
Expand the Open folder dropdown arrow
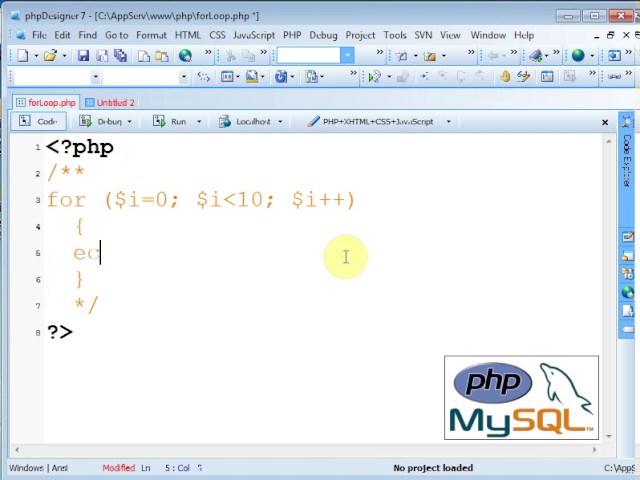(x=64, y=56)
